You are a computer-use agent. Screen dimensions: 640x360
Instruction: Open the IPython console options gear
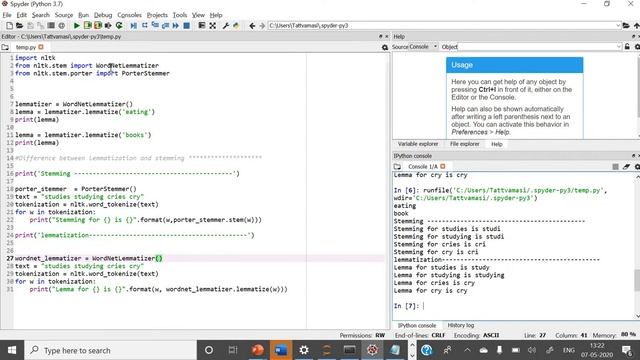pyautogui.click(x=637, y=167)
